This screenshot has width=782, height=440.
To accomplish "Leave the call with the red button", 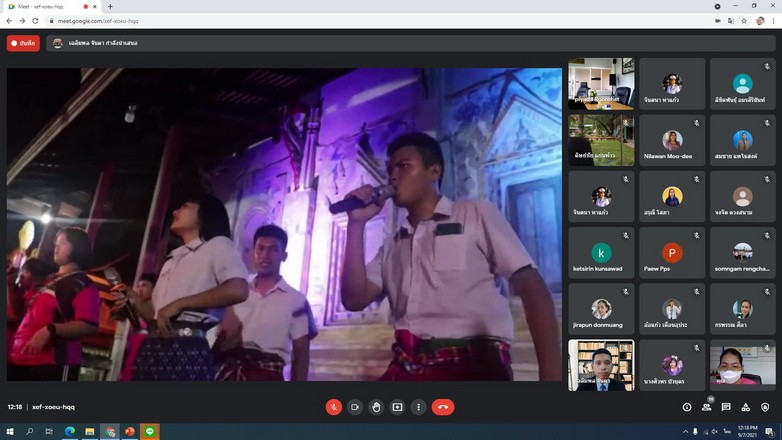I will (x=443, y=407).
